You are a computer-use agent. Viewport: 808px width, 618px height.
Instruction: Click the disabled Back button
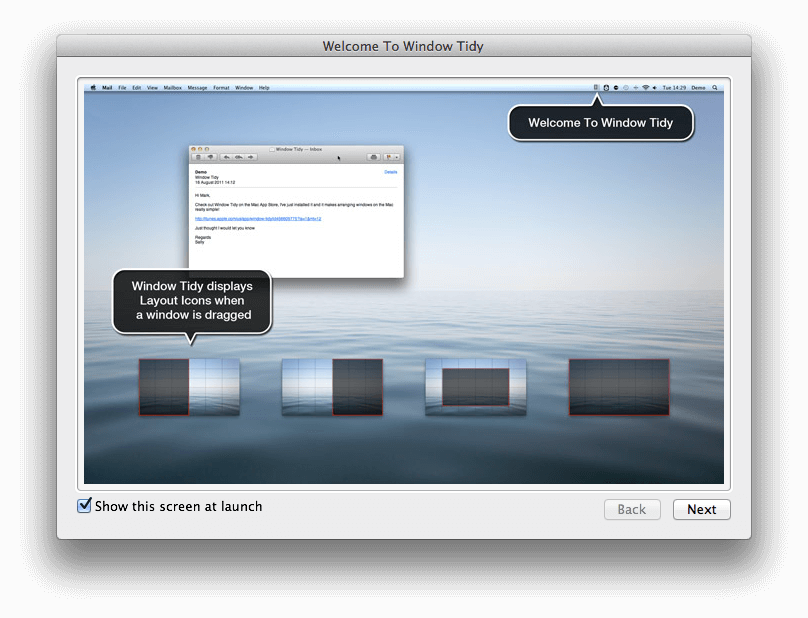click(632, 509)
